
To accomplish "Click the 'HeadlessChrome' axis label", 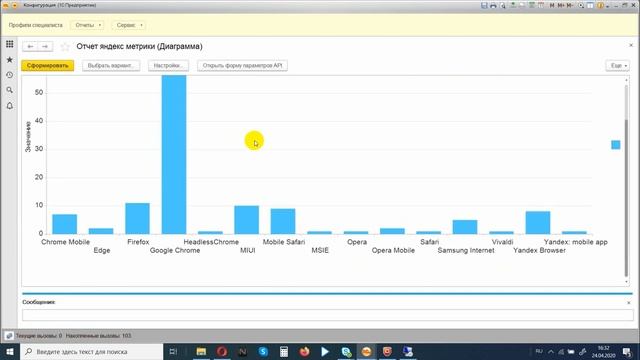I will point(211,242).
